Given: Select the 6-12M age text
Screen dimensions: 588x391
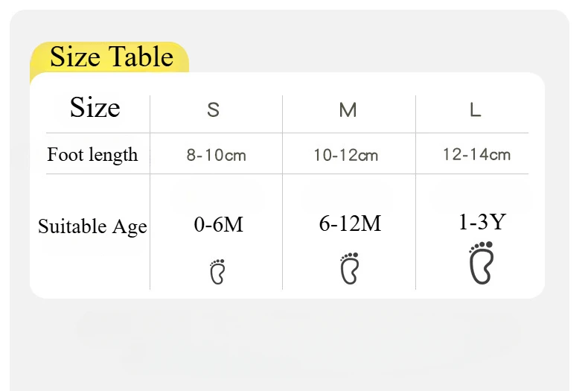Looking at the screenshot, I should (350, 223).
